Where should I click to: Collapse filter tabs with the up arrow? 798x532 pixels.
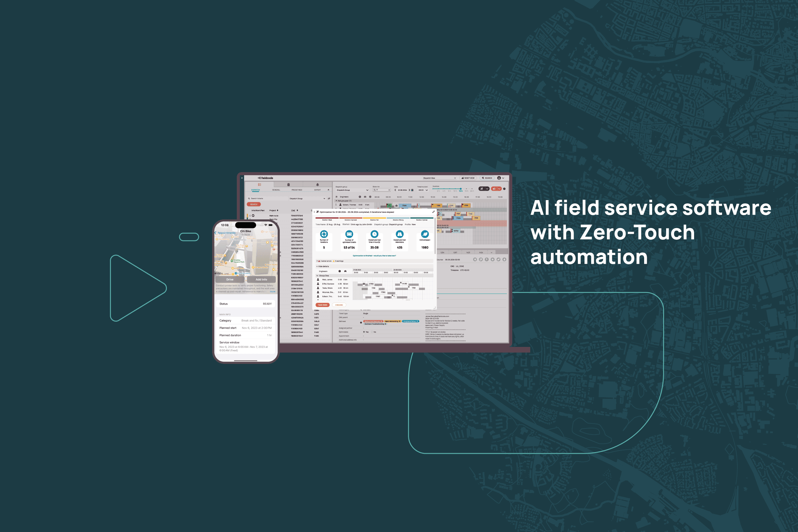tap(328, 190)
